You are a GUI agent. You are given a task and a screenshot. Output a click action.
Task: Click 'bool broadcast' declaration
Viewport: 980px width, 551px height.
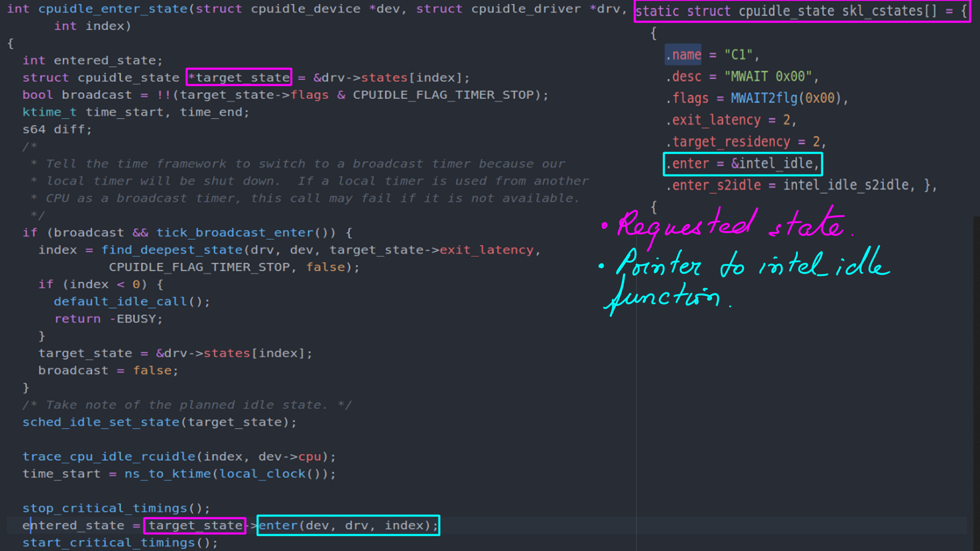pos(77,95)
